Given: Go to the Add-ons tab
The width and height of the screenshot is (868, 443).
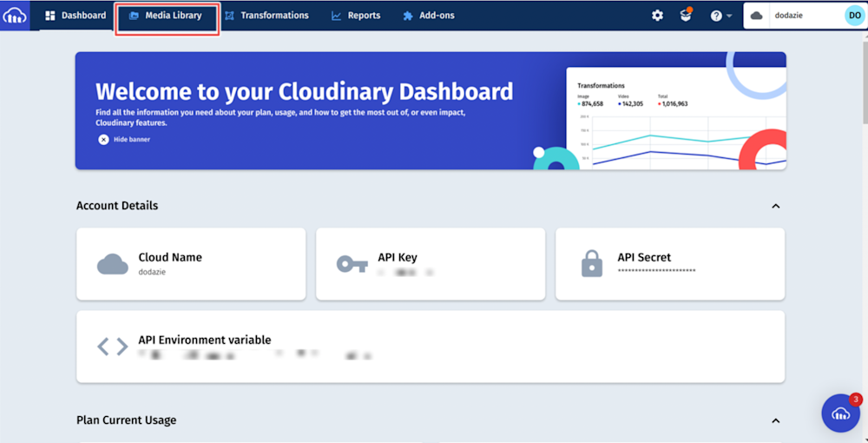Looking at the screenshot, I should coord(429,16).
